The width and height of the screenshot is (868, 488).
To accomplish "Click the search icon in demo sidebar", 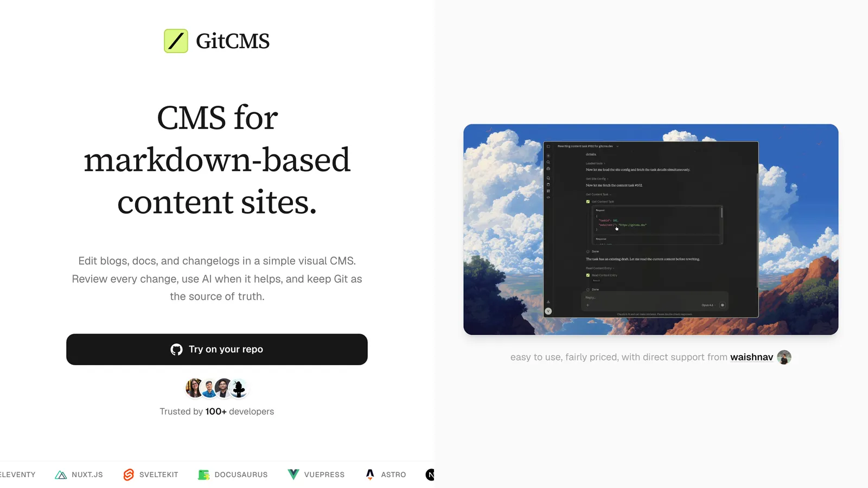I will 548,162.
